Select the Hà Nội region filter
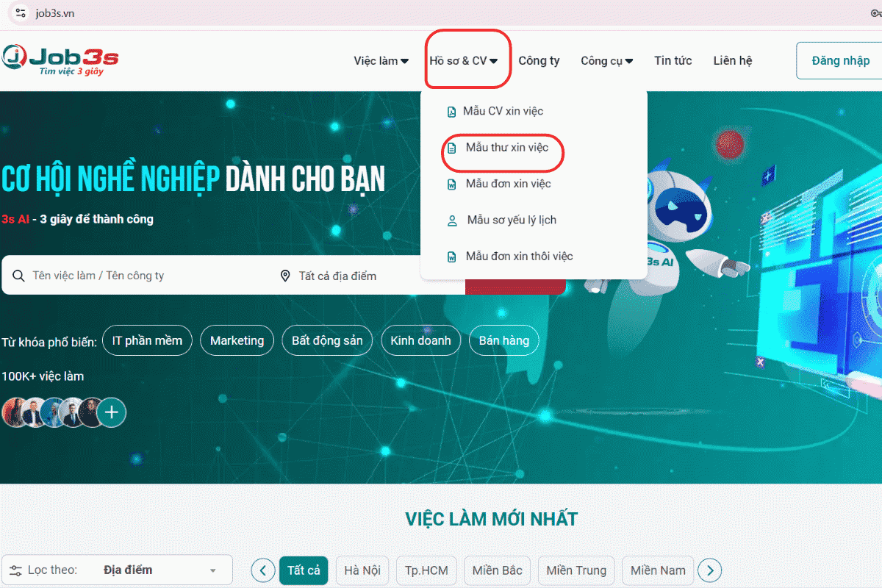Image resolution: width=882 pixels, height=588 pixels. [362, 570]
